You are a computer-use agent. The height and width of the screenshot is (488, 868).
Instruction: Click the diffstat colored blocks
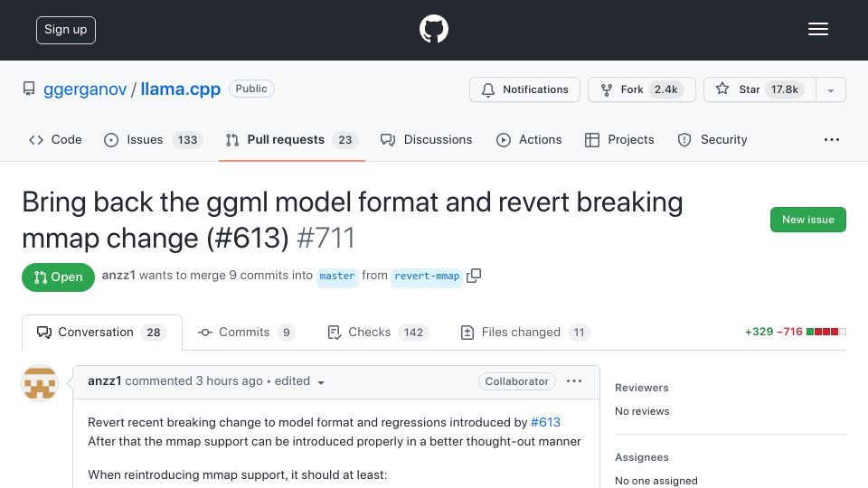tap(826, 332)
